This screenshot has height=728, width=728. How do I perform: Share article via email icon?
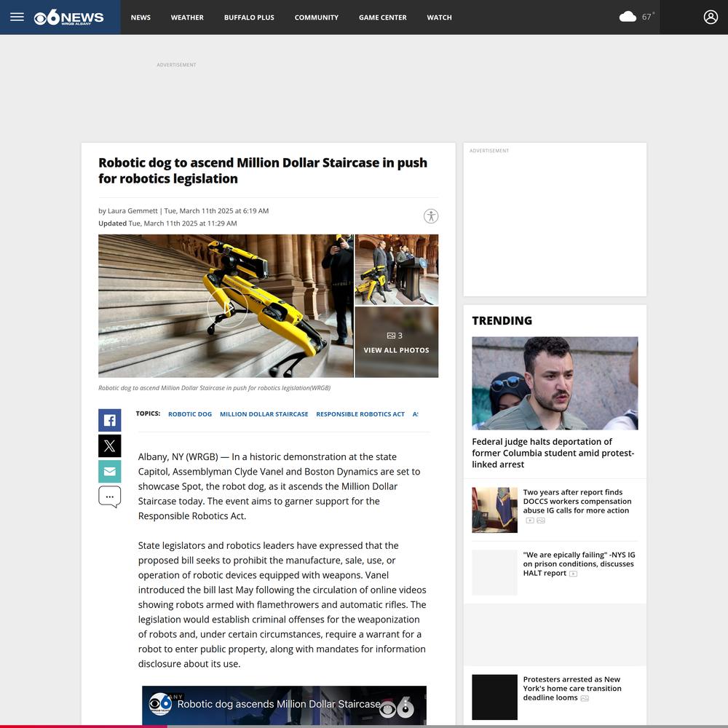(110, 471)
